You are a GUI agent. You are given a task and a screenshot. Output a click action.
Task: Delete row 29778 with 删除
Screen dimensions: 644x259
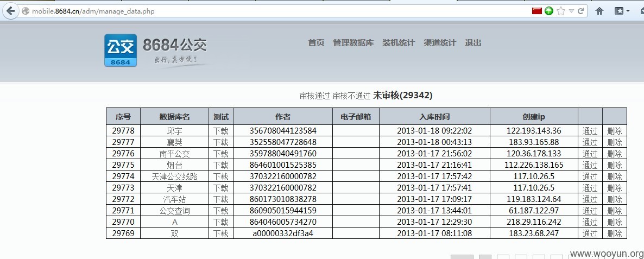[x=615, y=131]
